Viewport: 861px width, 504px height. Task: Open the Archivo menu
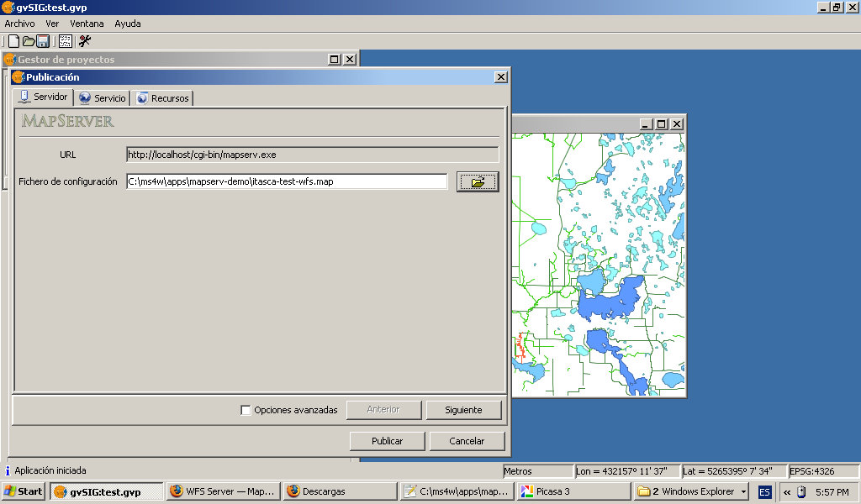pos(19,24)
